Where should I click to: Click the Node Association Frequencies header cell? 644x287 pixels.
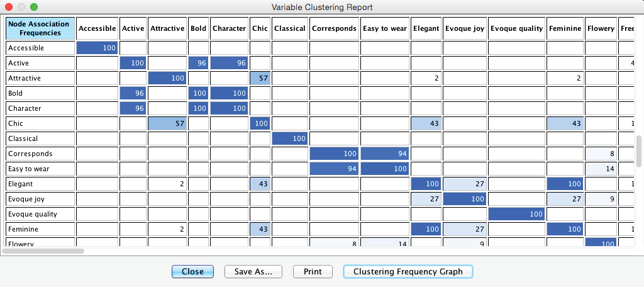[40, 28]
